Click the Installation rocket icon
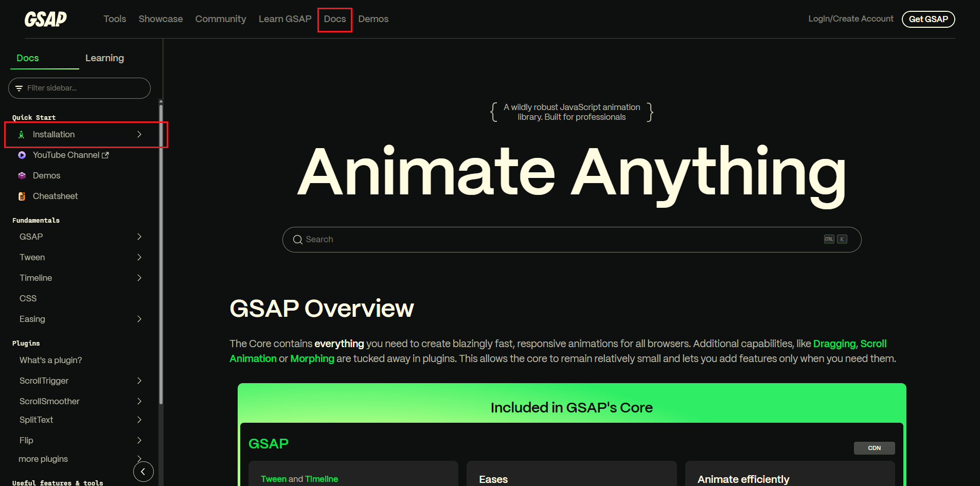This screenshot has height=486, width=980. (x=22, y=135)
